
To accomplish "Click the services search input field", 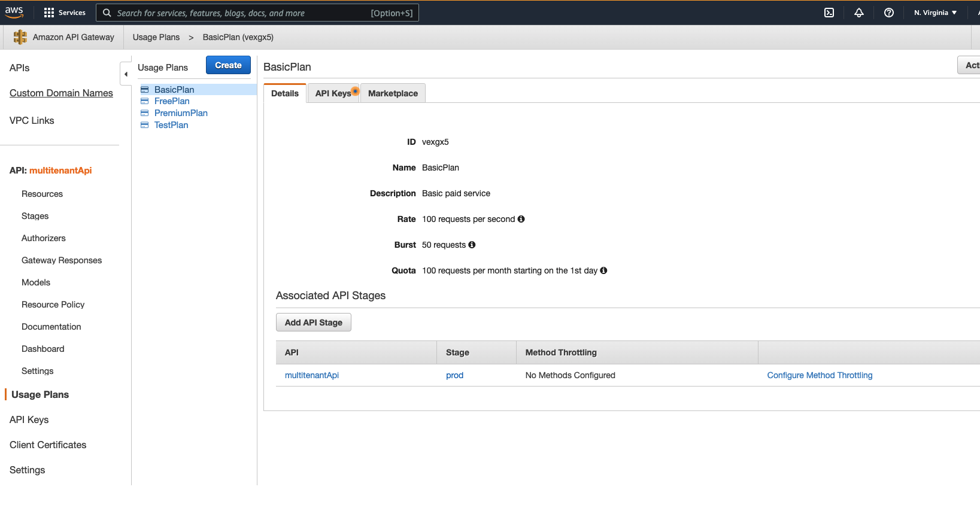I will pos(257,13).
